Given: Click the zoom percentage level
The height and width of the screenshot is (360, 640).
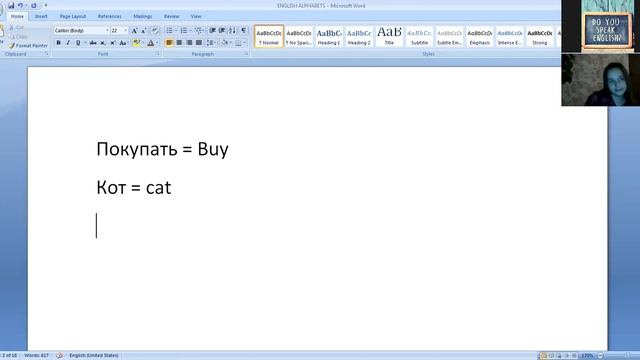Looking at the screenshot, I should coord(587,356).
